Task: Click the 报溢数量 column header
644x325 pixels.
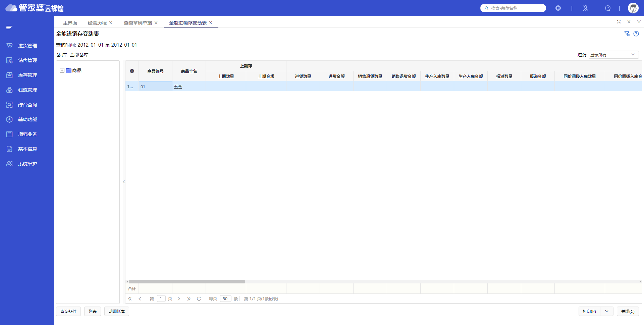Action: point(504,76)
